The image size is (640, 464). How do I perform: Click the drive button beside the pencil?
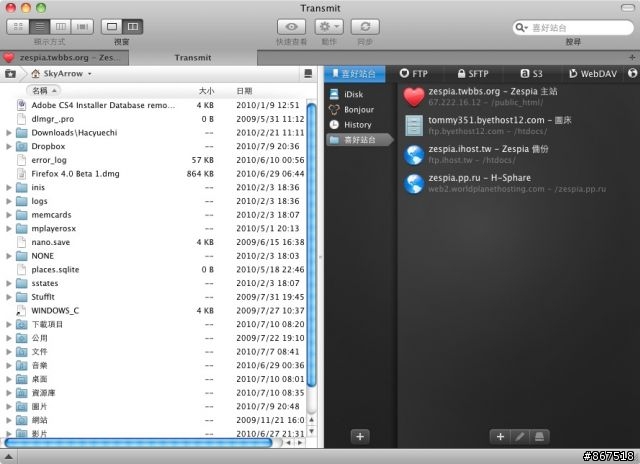click(x=539, y=437)
